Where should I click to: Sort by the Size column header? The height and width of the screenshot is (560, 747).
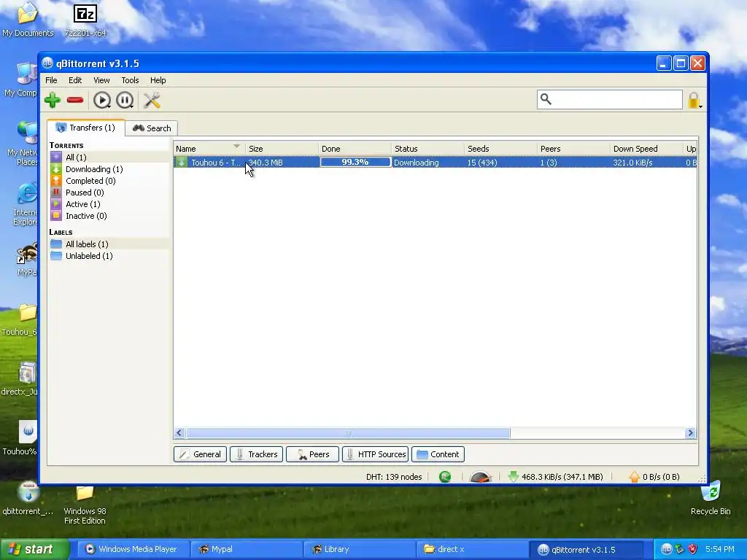(282, 149)
